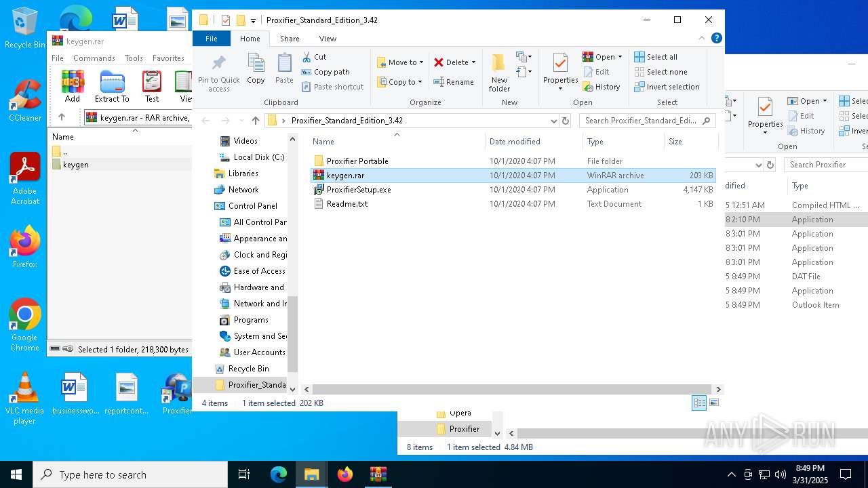Click Invert selection

667,87
